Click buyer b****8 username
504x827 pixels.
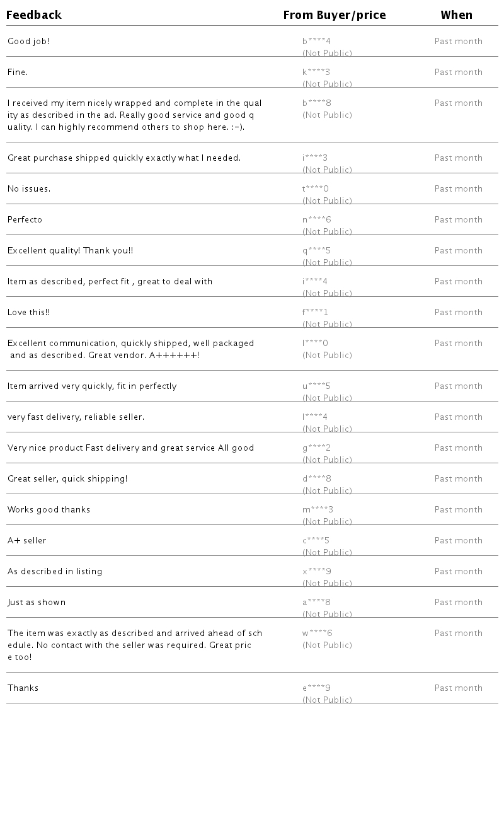pyautogui.click(x=316, y=103)
